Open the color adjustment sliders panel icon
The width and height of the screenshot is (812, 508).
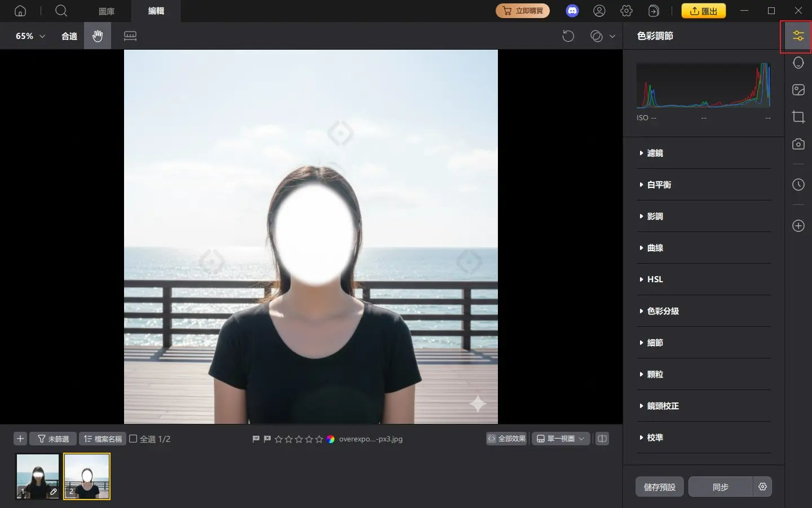798,36
